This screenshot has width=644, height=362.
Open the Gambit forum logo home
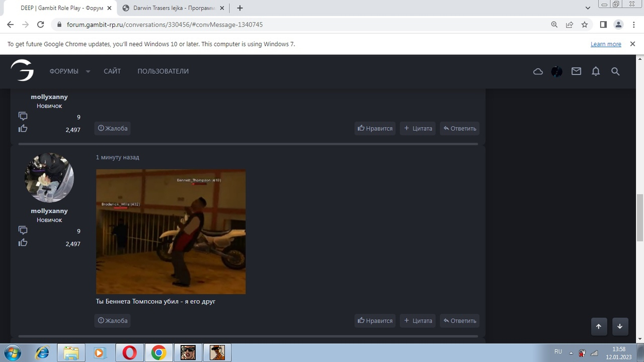(22, 70)
